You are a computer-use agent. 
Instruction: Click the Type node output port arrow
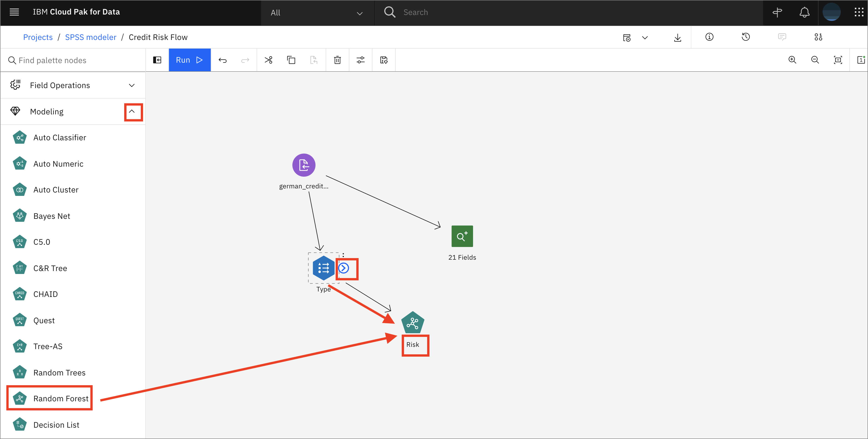tap(343, 268)
